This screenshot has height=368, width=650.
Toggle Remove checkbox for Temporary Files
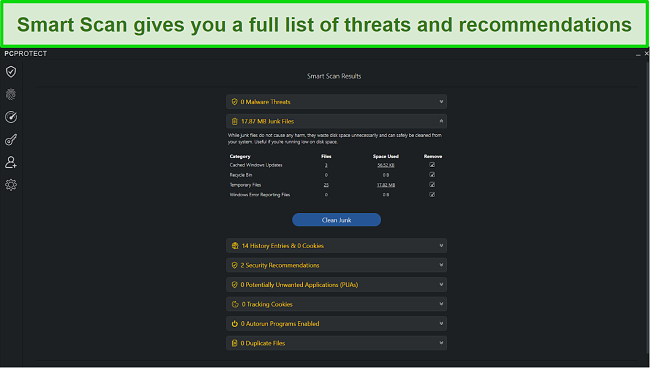[432, 185]
